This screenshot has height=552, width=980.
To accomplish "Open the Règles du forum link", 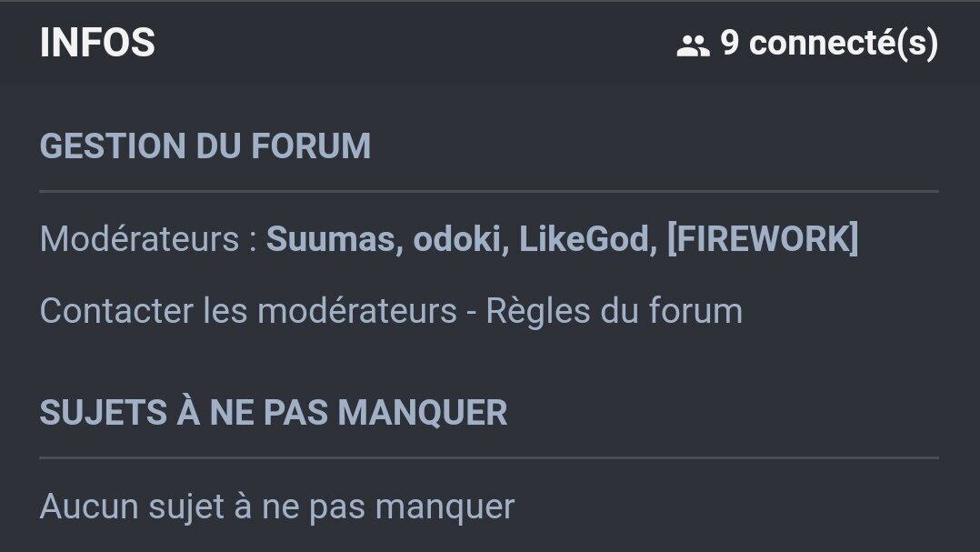I will tap(614, 311).
